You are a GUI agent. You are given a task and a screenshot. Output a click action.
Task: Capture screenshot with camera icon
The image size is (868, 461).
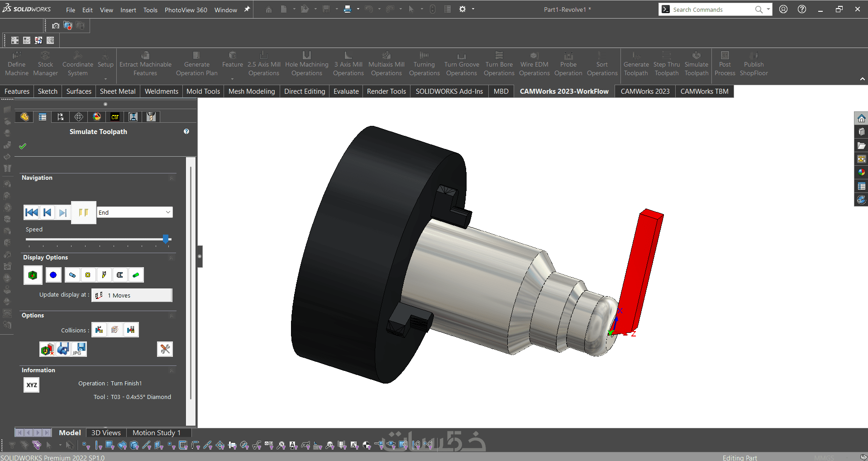tap(56, 26)
